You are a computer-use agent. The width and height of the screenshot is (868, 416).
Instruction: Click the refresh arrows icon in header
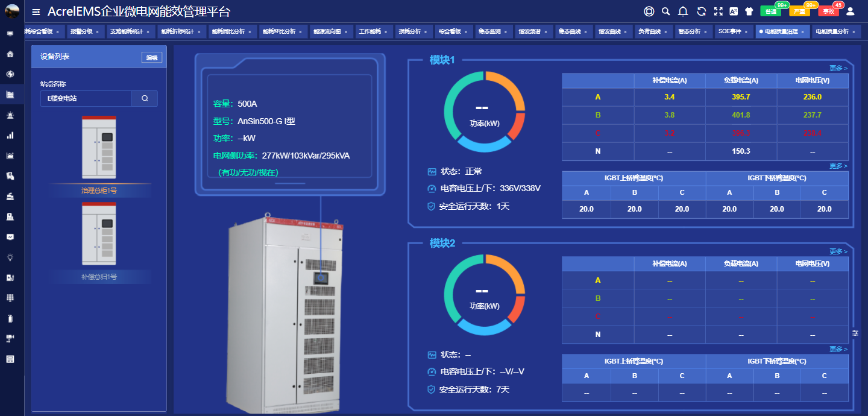pyautogui.click(x=701, y=11)
